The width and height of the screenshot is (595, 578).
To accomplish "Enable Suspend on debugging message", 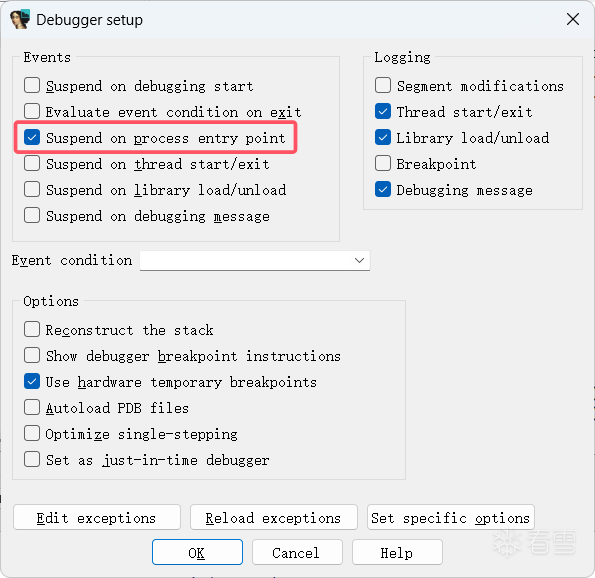I will click(x=32, y=216).
